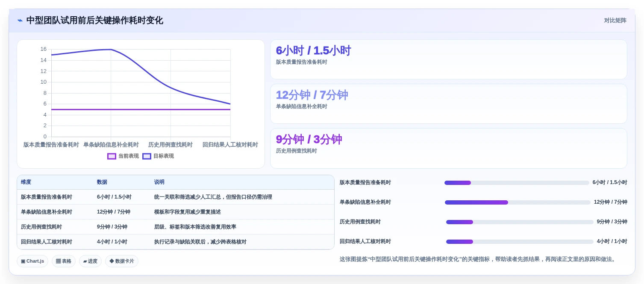Click the 数据 table column header

pos(102,182)
